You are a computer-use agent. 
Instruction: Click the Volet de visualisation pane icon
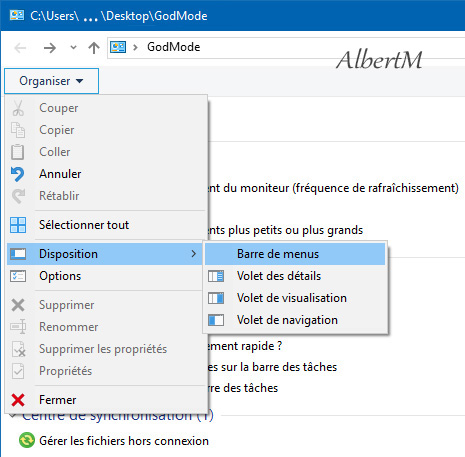pos(216,298)
